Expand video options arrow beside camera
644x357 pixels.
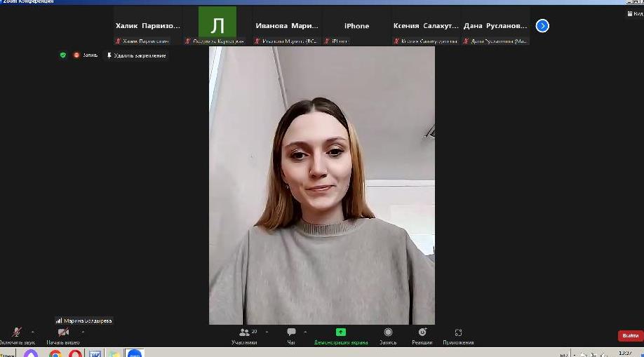[x=83, y=332]
